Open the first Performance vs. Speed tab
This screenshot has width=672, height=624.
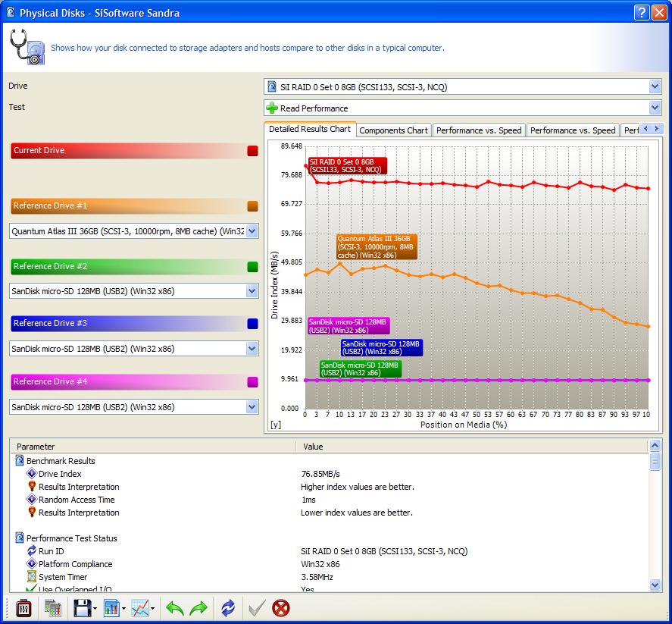tap(479, 130)
